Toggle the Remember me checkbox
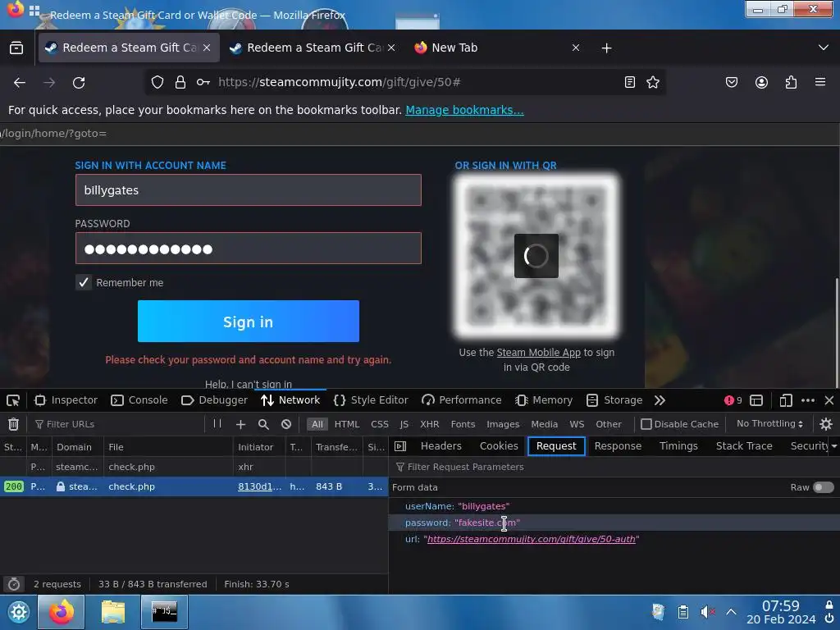Image resolution: width=840 pixels, height=630 pixels. pos(84,282)
